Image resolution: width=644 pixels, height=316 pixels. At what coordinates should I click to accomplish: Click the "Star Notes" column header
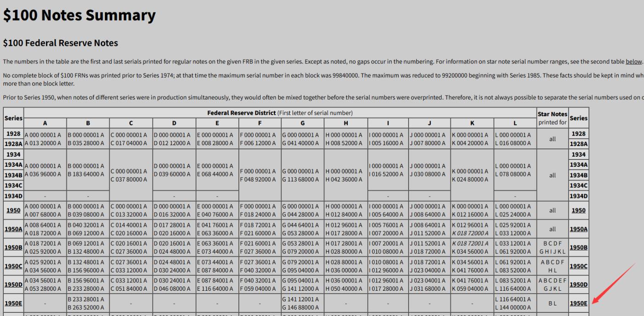coord(552,114)
